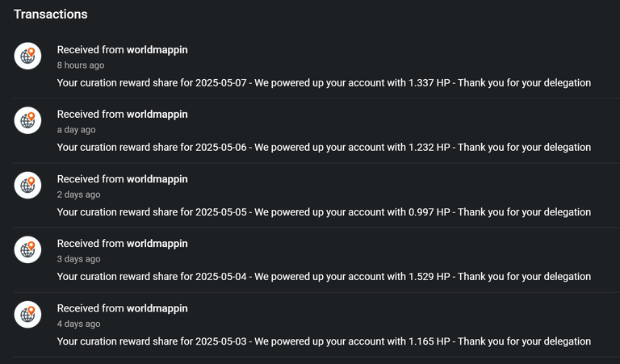This screenshot has height=364, width=620.
Task: Click the '4 days ago' timestamp
Action: (78, 324)
